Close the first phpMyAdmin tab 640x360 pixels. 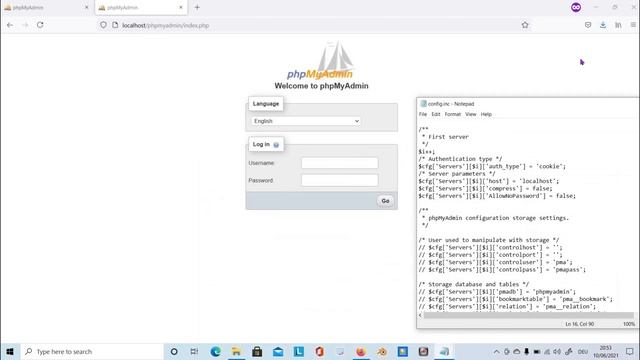tap(86, 7)
